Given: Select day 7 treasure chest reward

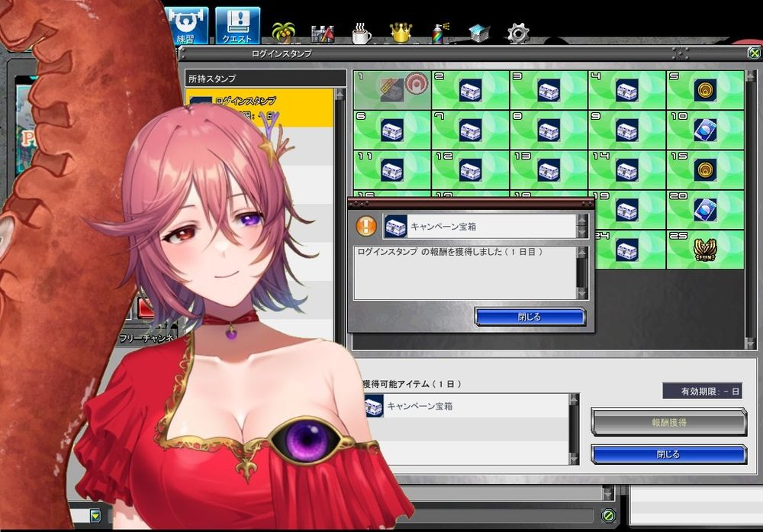Looking at the screenshot, I should click(x=471, y=130).
